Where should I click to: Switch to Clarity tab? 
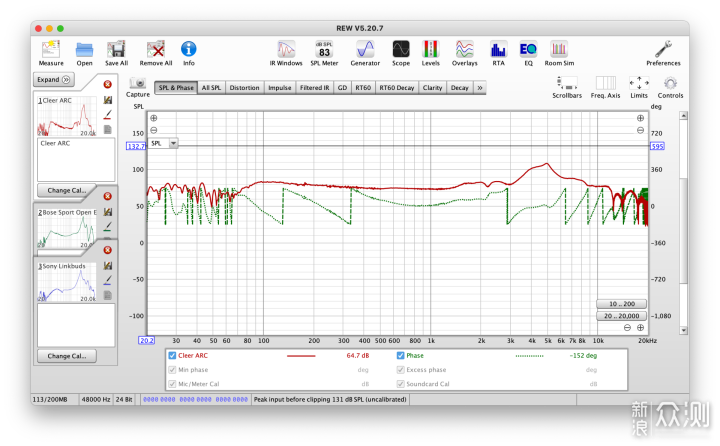tap(433, 88)
